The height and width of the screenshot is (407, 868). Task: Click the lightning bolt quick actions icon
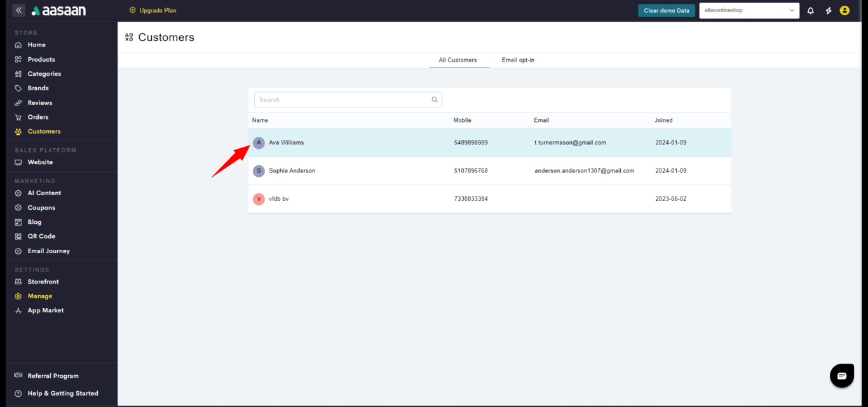point(828,11)
